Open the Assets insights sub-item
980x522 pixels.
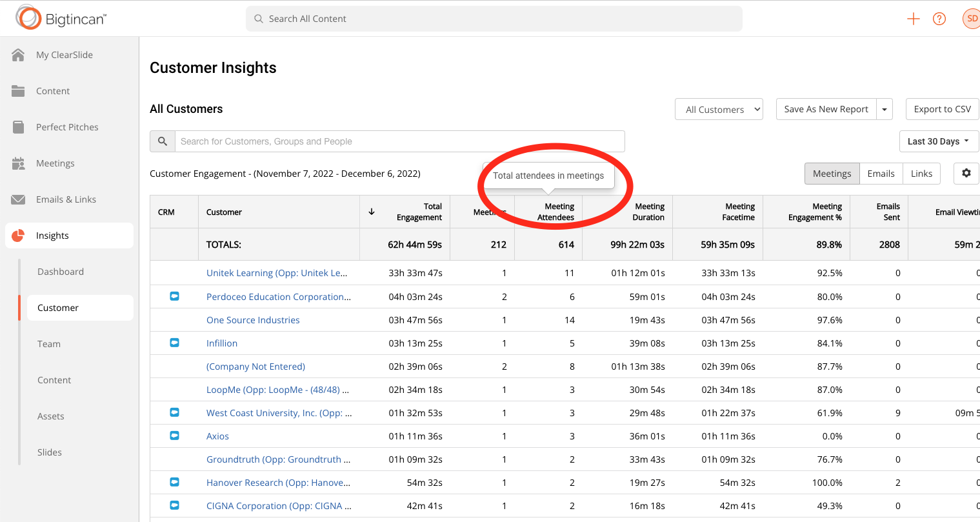[51, 416]
